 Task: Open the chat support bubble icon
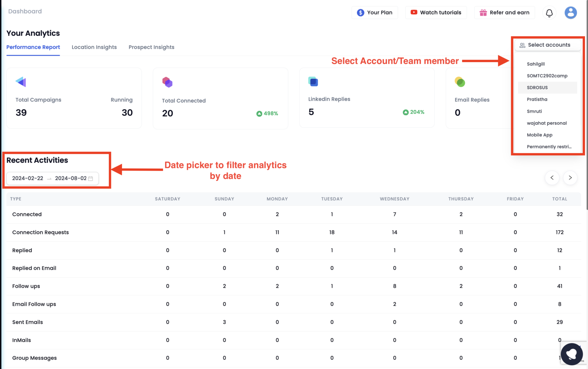(571, 354)
